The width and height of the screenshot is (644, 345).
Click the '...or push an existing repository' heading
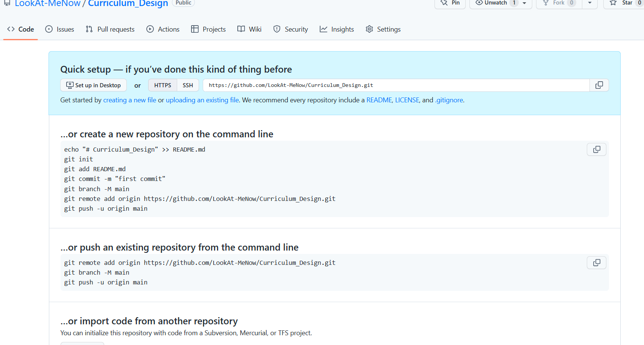point(179,247)
